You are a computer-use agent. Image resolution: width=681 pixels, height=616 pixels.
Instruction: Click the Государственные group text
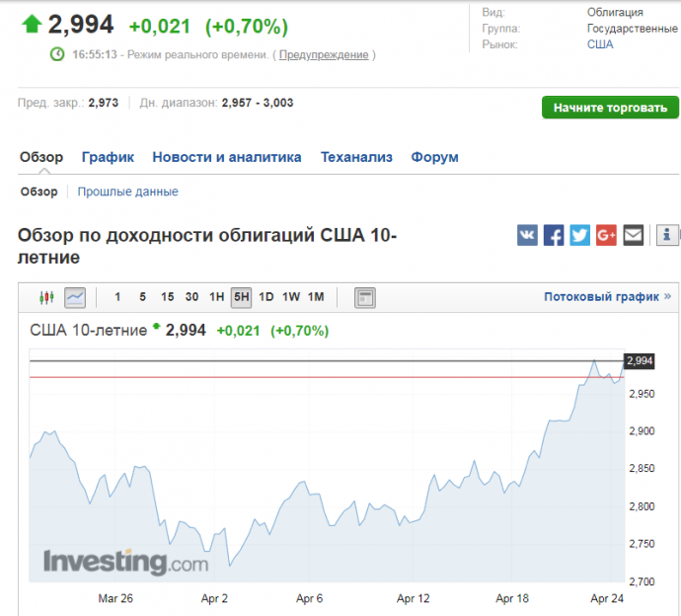[633, 29]
